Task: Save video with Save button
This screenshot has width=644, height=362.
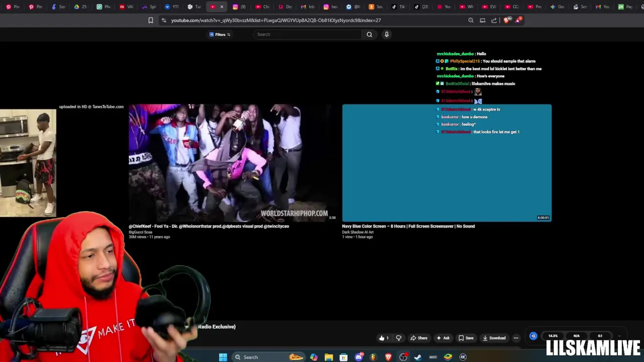Action: click(x=466, y=338)
